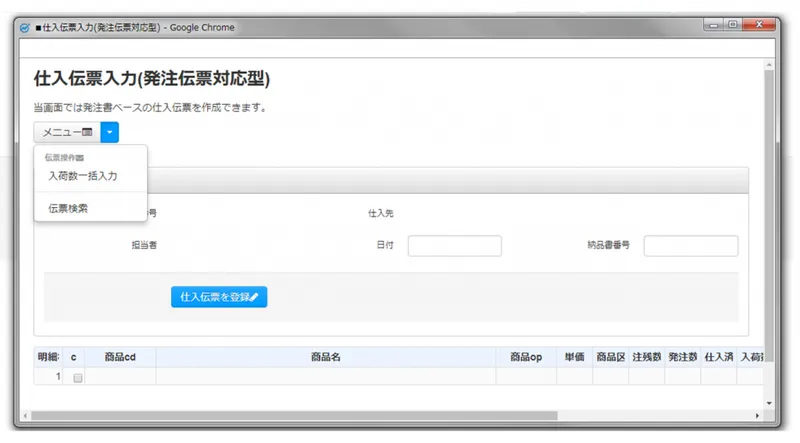Focus the 納品書番号 input field
Image resolution: width=800 pixels, height=443 pixels.
tap(691, 246)
